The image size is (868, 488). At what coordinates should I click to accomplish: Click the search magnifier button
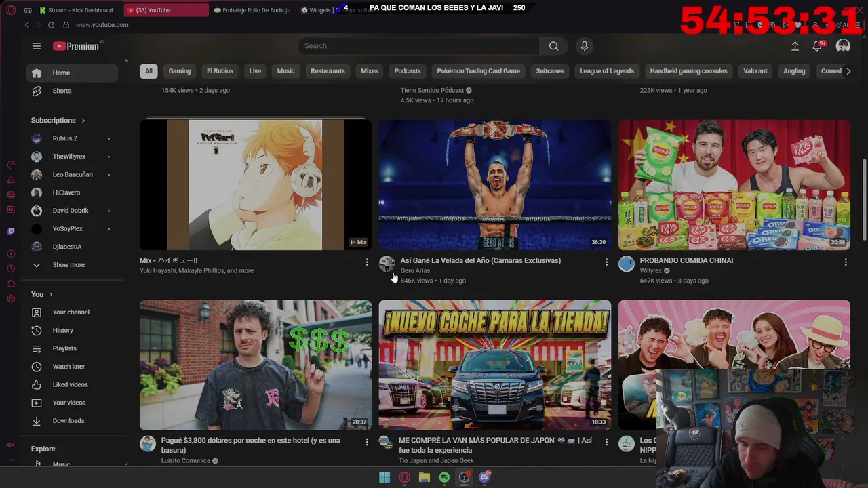pyautogui.click(x=553, y=46)
